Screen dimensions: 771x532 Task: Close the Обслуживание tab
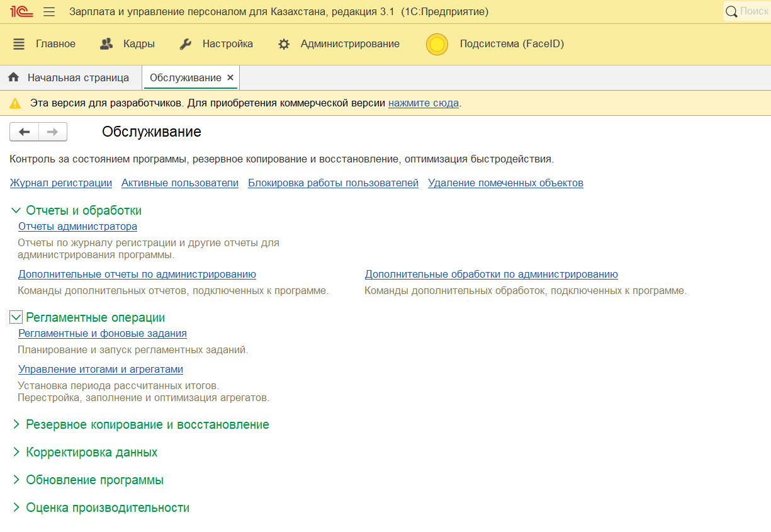230,77
